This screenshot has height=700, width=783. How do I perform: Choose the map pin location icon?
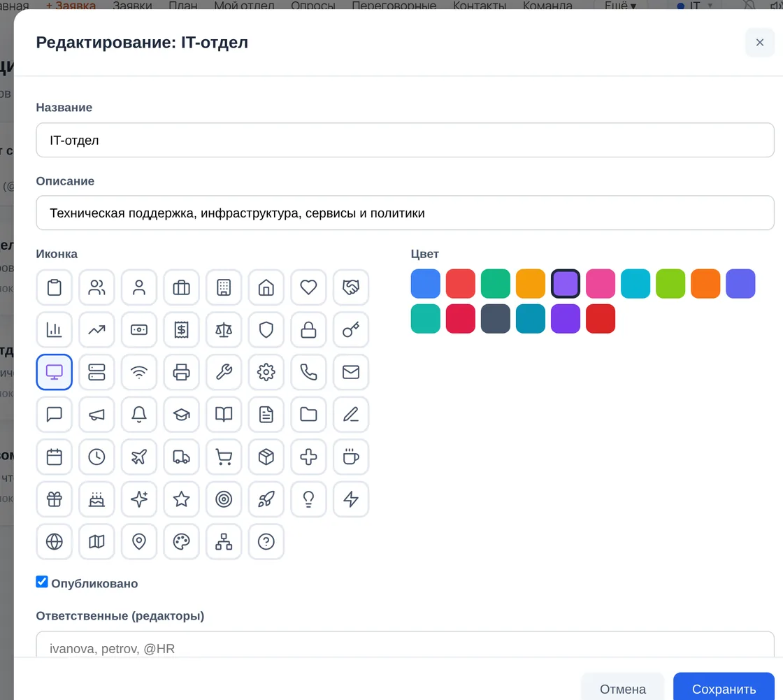pyautogui.click(x=139, y=542)
